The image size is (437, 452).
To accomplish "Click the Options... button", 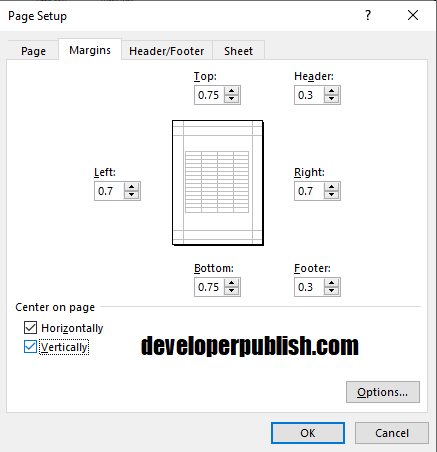I will pyautogui.click(x=383, y=392).
